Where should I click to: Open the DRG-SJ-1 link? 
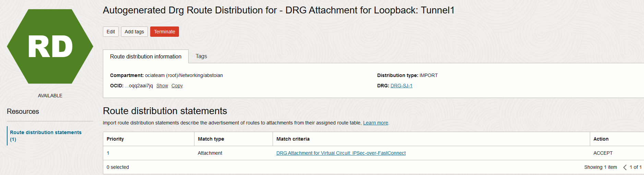click(401, 86)
